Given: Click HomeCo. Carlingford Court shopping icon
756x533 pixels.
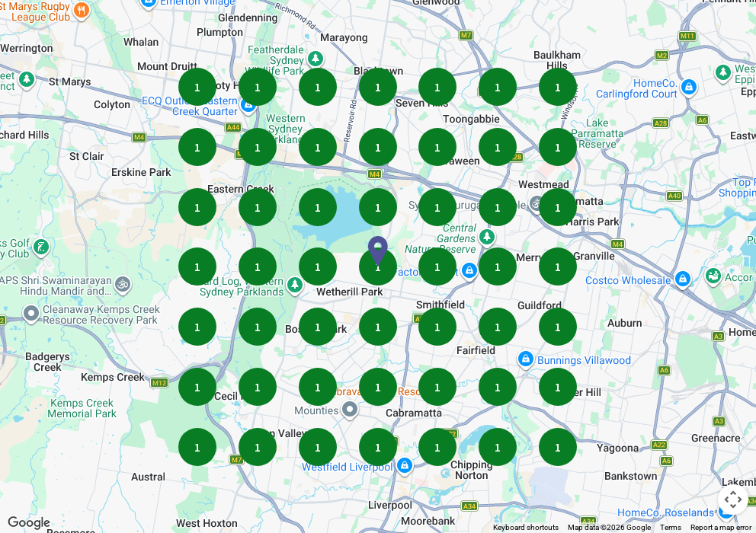Looking at the screenshot, I should pos(688,88).
